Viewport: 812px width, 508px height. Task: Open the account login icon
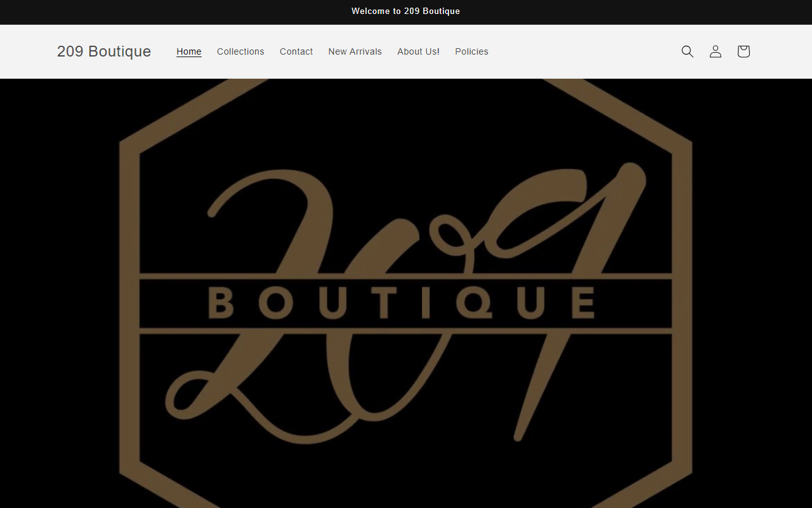[x=715, y=51]
